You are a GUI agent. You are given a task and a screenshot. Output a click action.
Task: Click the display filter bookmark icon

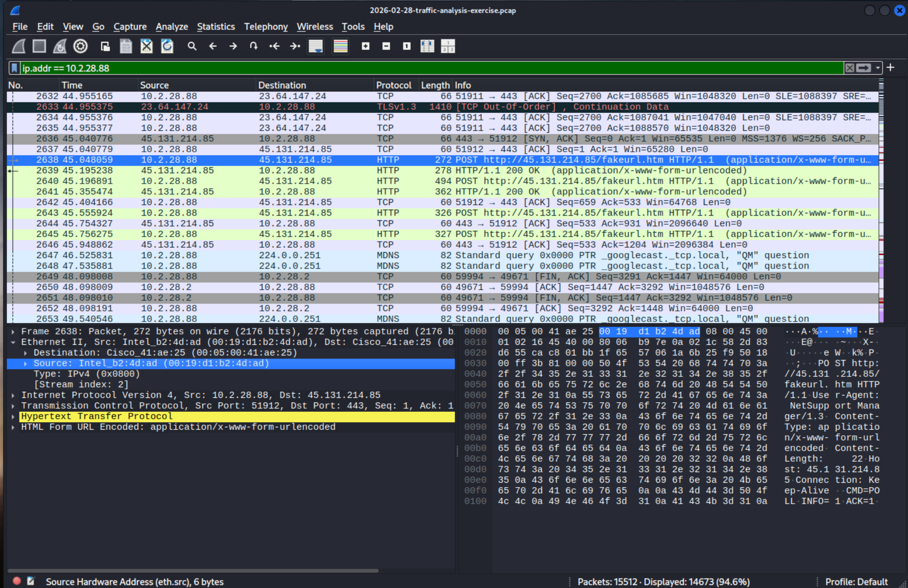[x=14, y=68]
